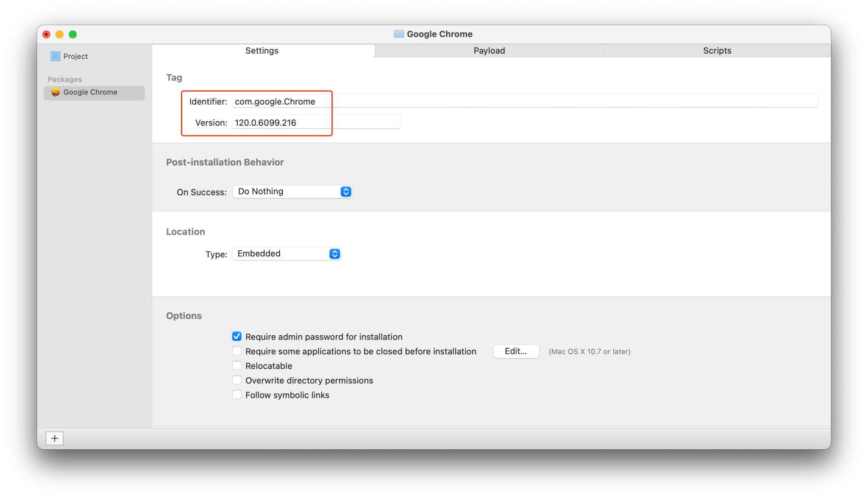Enable Overwrite directory permissions checkbox
This screenshot has height=498, width=868.
pyautogui.click(x=237, y=380)
